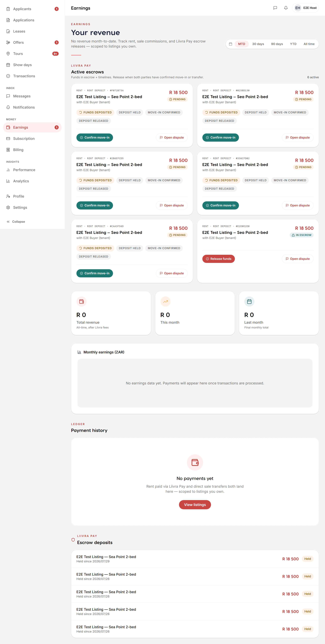Screen dimensions: 325x644
Task: Open dispute on escrow #025BD130
Action: coord(298,138)
